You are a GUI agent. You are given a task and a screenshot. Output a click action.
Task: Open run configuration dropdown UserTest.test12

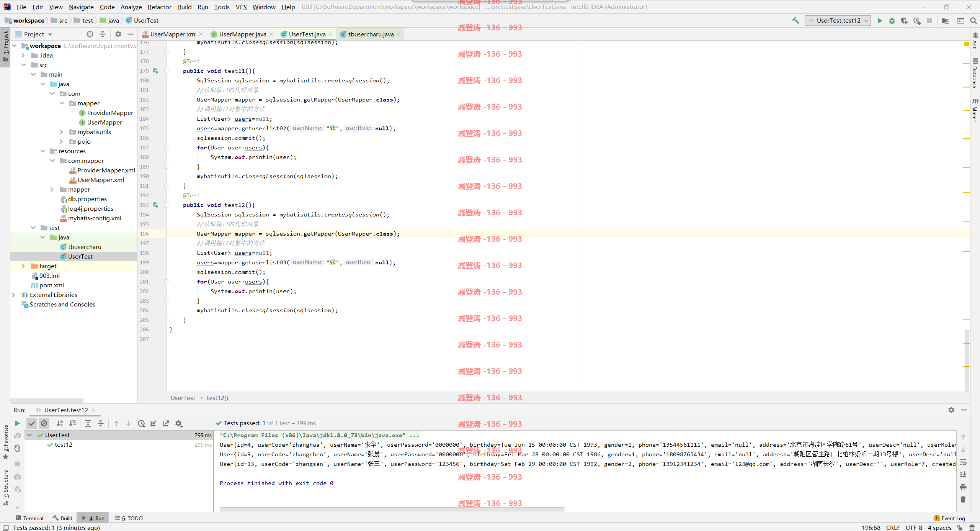[838, 21]
